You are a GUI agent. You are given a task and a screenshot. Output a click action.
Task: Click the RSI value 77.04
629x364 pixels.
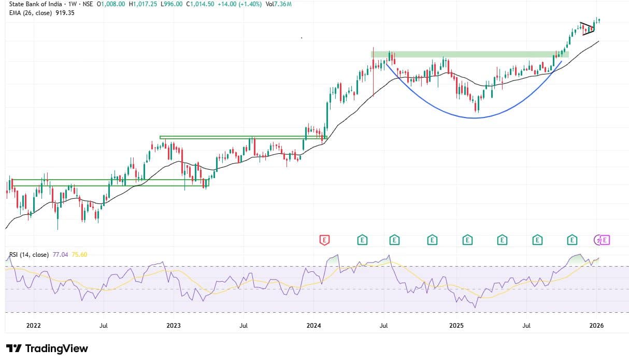(x=60, y=255)
